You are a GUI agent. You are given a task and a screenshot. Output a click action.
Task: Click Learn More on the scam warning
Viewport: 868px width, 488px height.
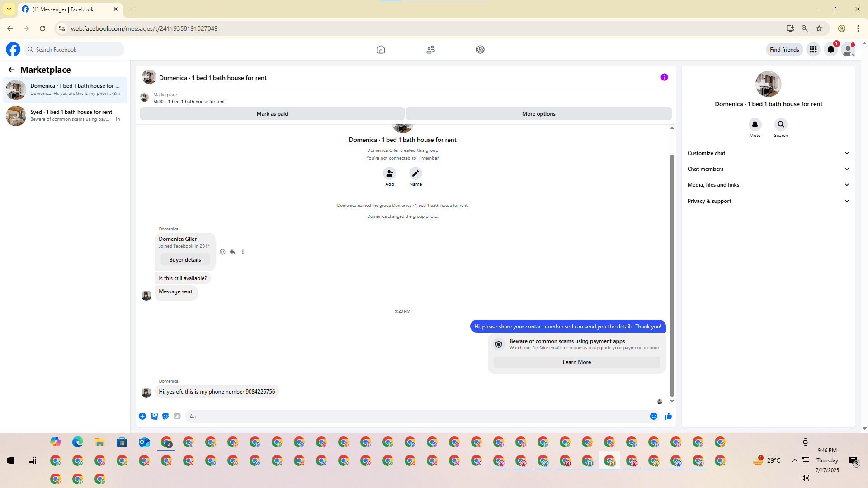tap(576, 362)
